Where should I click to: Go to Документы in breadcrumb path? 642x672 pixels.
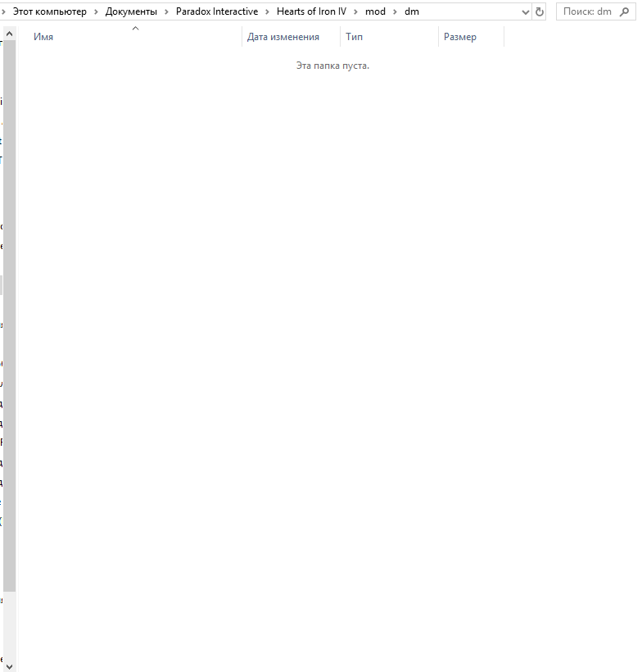[131, 11]
